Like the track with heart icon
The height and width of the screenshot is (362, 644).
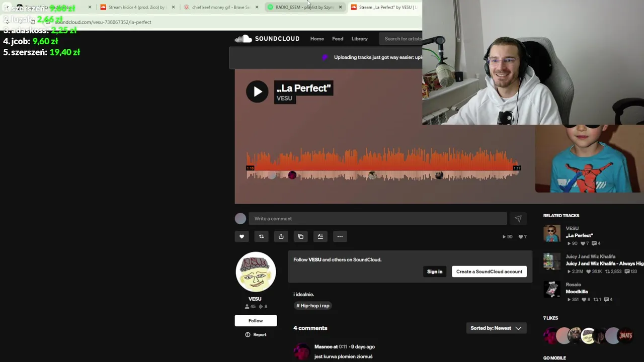point(242,236)
